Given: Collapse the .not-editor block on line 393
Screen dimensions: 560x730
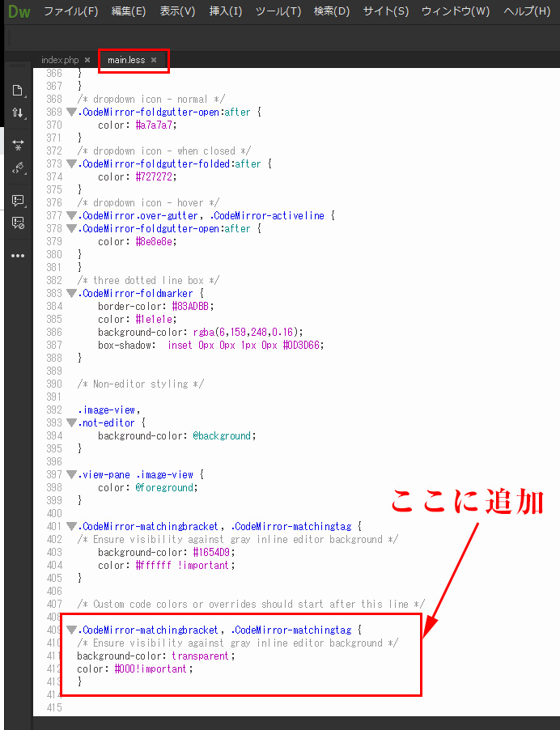Looking at the screenshot, I should point(71,422).
